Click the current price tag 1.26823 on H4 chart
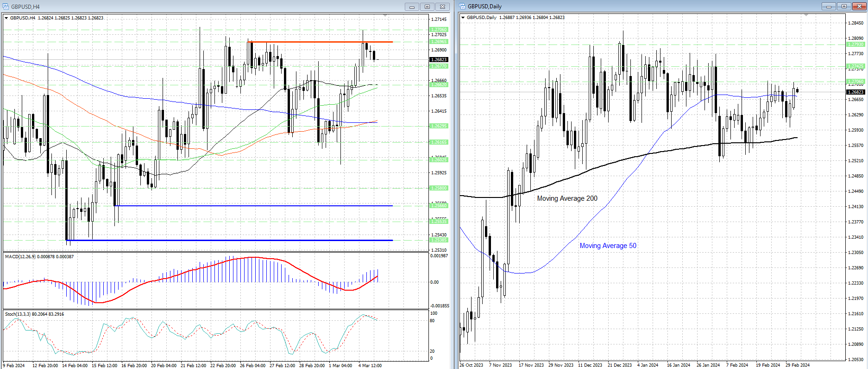 pos(439,59)
